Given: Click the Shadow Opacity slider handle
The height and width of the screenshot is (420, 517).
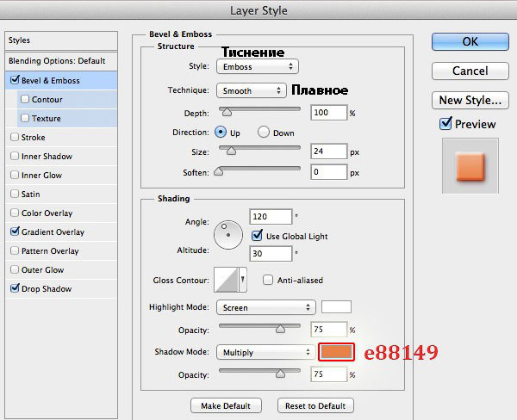Looking at the screenshot, I should coord(280,374).
